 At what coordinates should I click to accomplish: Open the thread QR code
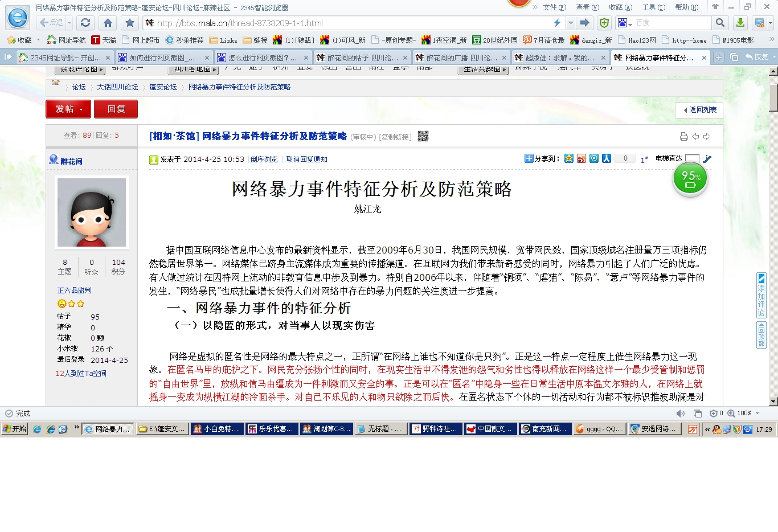pyautogui.click(x=422, y=136)
